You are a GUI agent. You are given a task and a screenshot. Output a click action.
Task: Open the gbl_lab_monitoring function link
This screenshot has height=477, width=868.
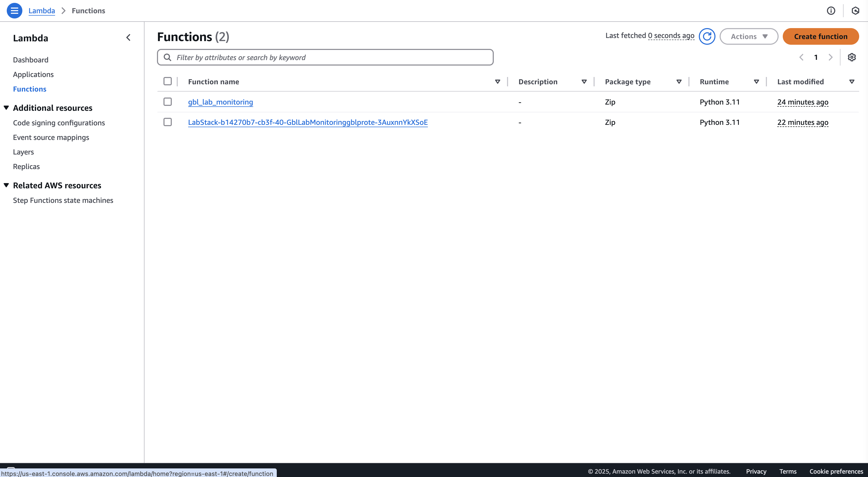point(220,102)
